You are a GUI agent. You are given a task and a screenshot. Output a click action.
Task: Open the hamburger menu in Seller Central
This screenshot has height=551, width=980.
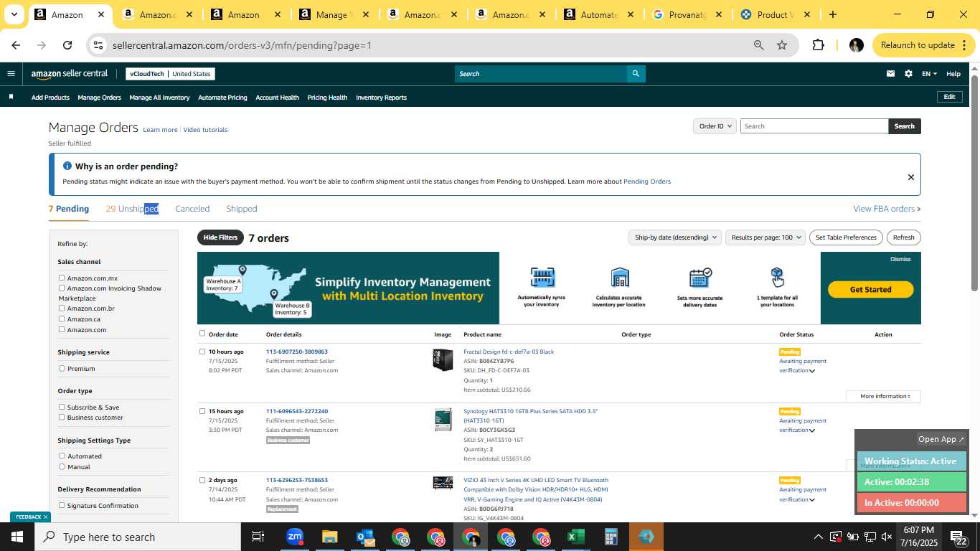tap(11, 73)
